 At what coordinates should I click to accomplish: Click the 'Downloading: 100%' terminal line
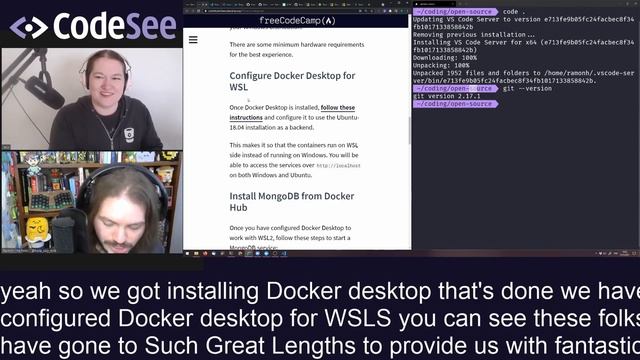point(445,58)
